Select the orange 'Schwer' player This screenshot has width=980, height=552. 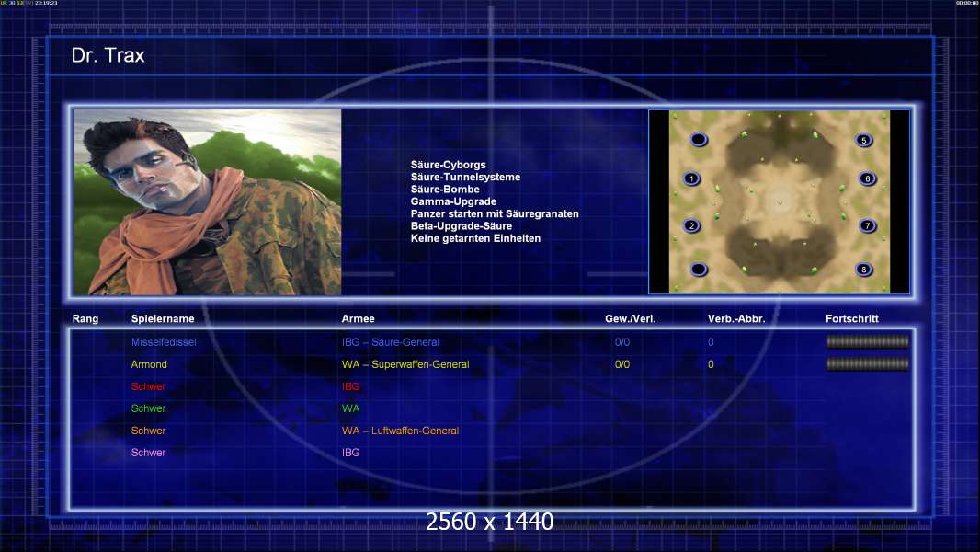(x=148, y=431)
